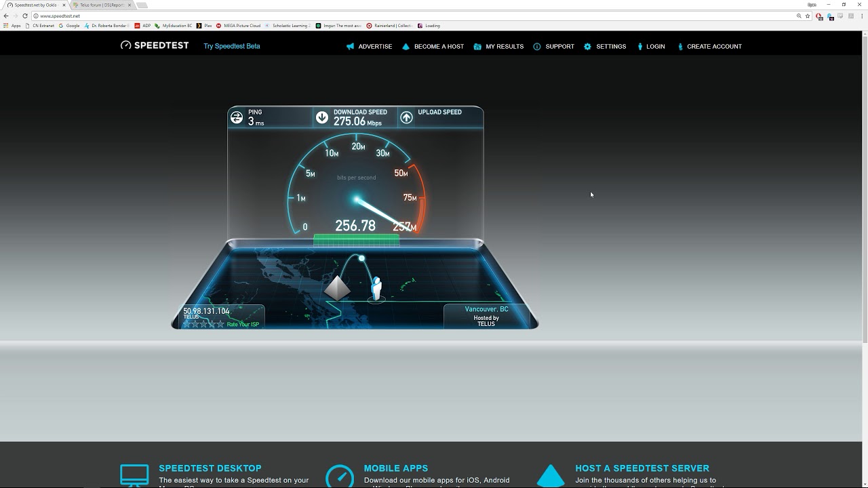The height and width of the screenshot is (488, 868).
Task: Click the green download progress bar
Action: click(x=356, y=240)
